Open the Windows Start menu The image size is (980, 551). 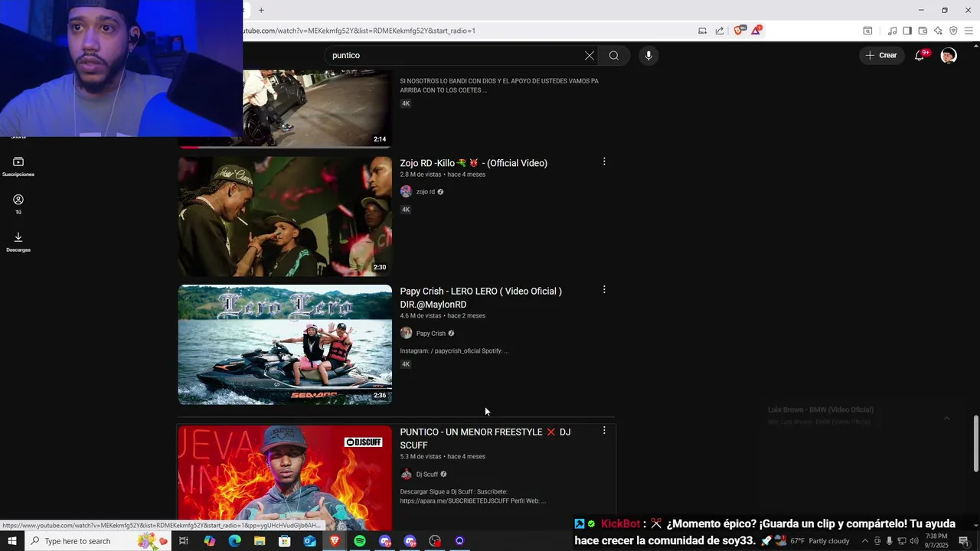[x=11, y=541]
